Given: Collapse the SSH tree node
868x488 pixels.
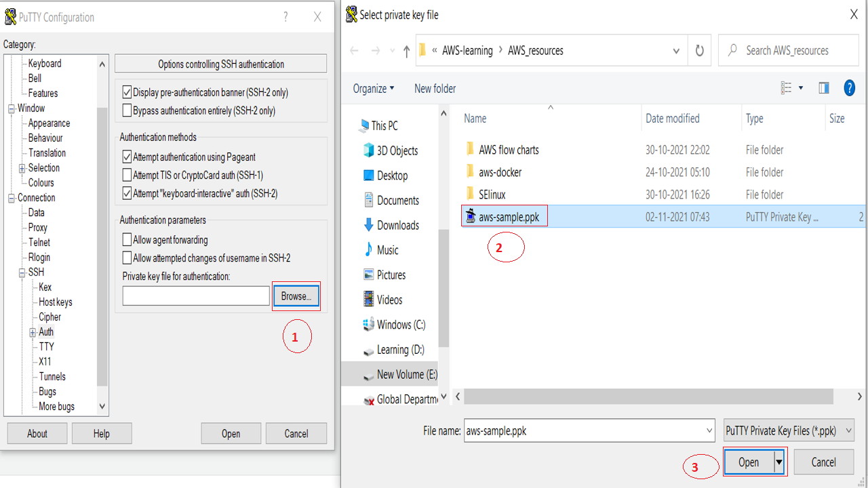Looking at the screenshot, I should pos(22,272).
